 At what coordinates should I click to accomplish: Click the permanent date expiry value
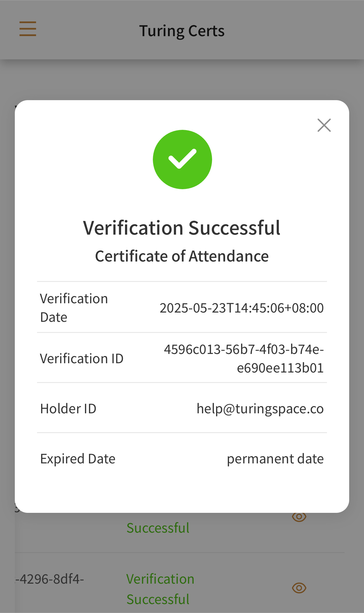(x=275, y=459)
